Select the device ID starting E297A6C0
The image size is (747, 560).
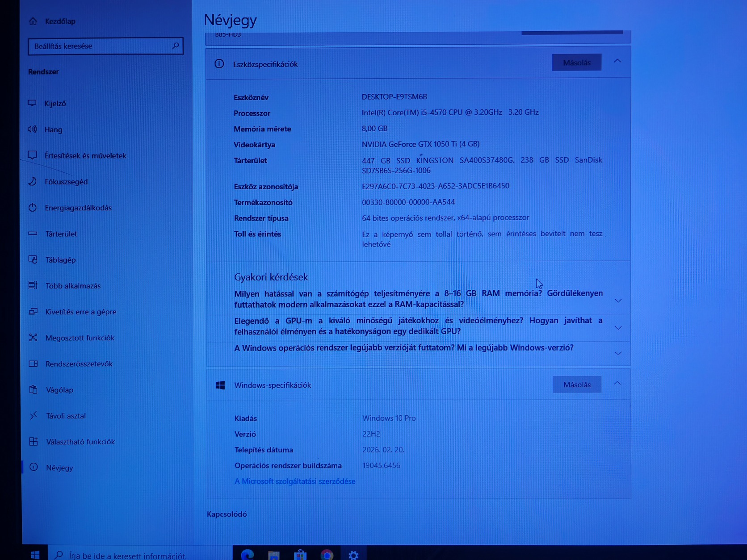click(x=436, y=186)
